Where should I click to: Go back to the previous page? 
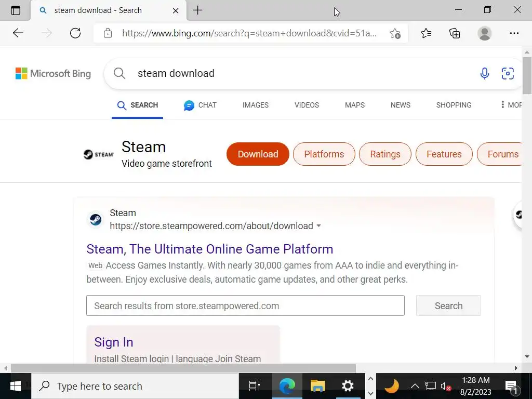point(18,33)
